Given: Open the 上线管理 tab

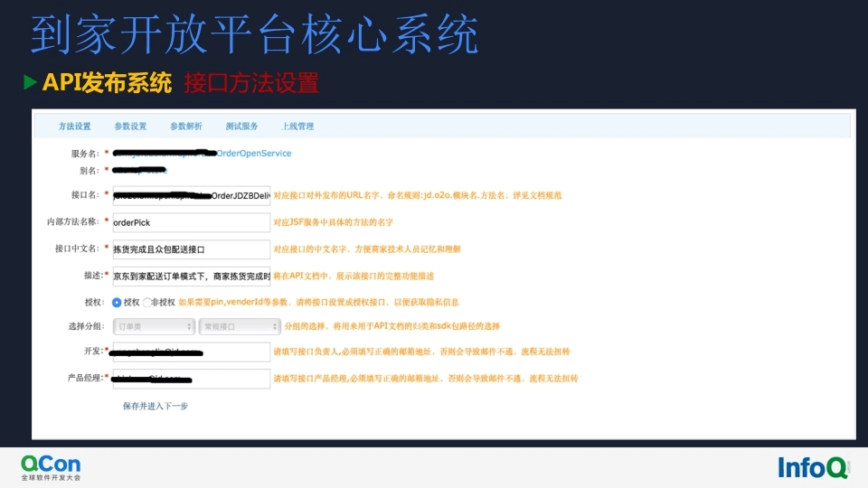Looking at the screenshot, I should pyautogui.click(x=297, y=127).
